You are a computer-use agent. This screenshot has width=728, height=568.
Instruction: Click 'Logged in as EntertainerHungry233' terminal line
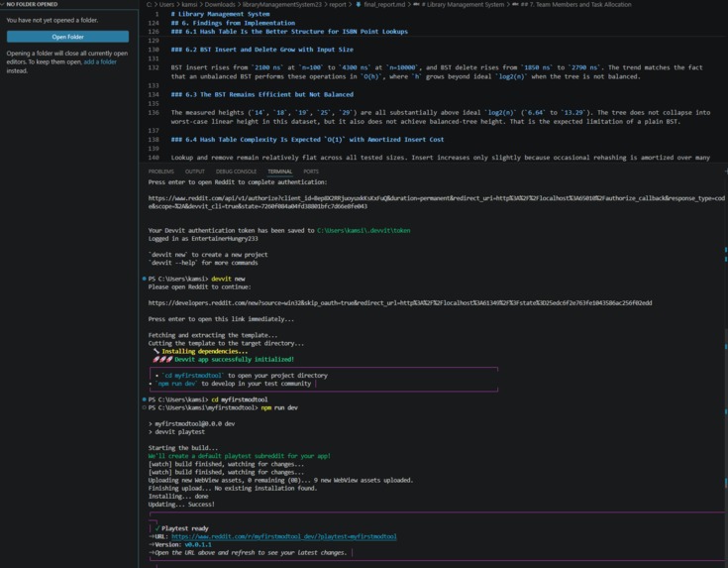pos(203,239)
